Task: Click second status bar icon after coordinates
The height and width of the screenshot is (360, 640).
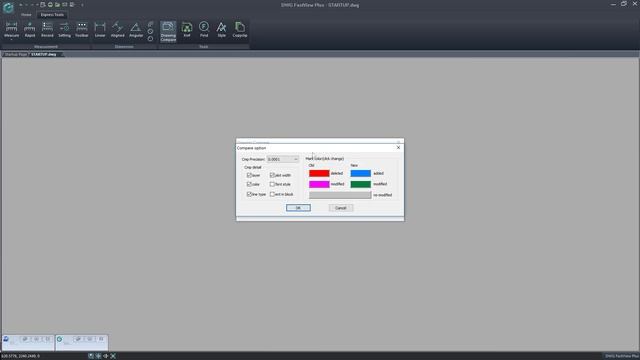Action: click(x=98, y=356)
